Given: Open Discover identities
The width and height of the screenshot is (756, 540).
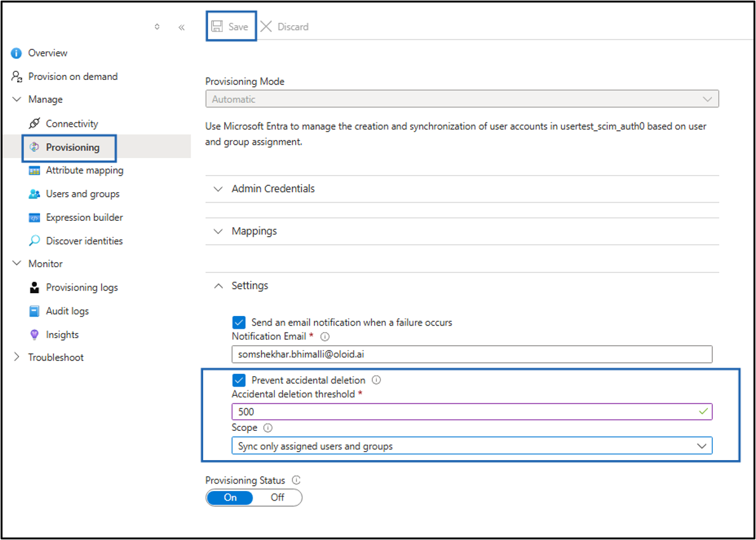Looking at the screenshot, I should pos(84,240).
